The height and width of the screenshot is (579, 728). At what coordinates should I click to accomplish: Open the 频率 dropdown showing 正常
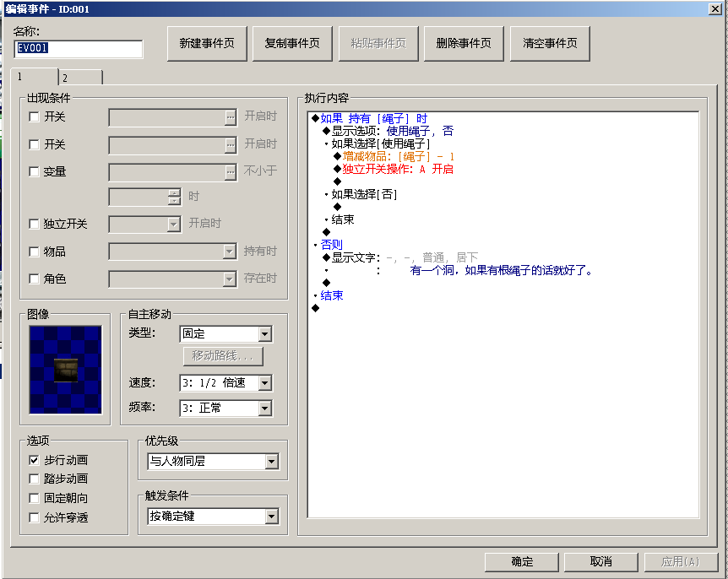(226, 409)
